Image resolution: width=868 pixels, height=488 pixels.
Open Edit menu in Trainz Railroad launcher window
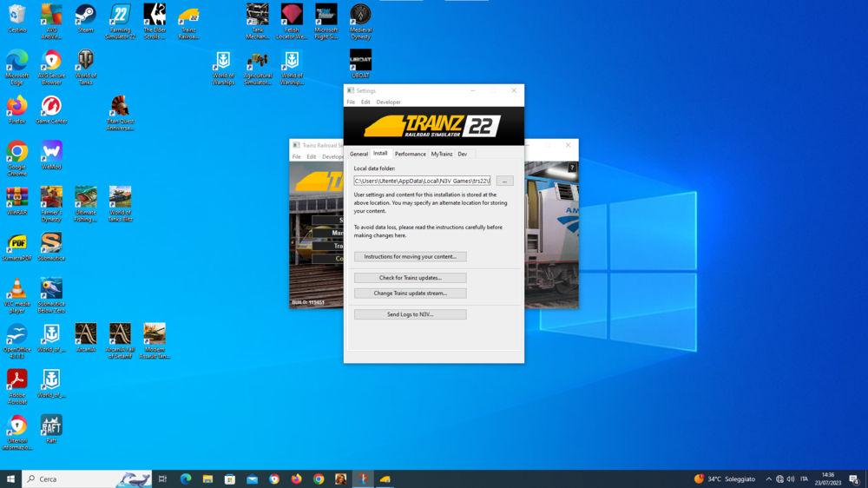[311, 157]
